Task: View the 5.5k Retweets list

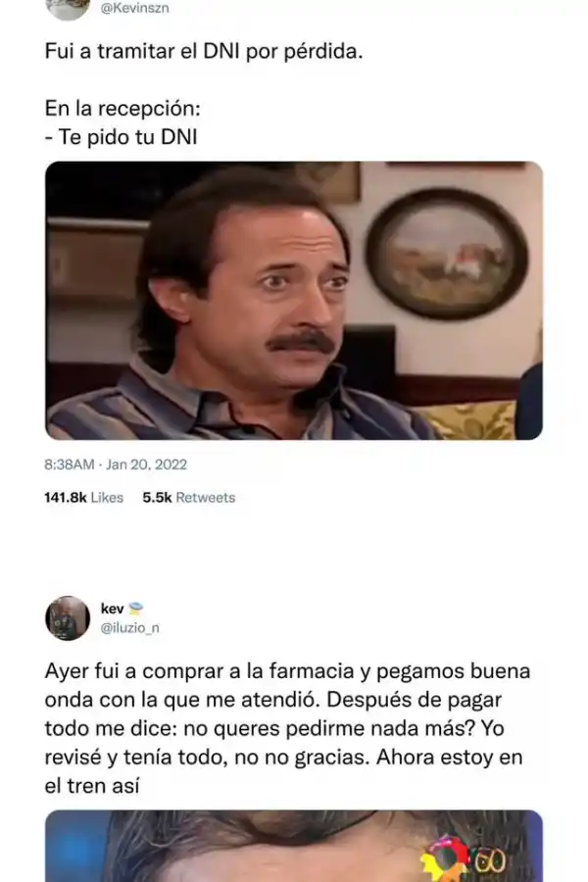Action: tap(188, 497)
